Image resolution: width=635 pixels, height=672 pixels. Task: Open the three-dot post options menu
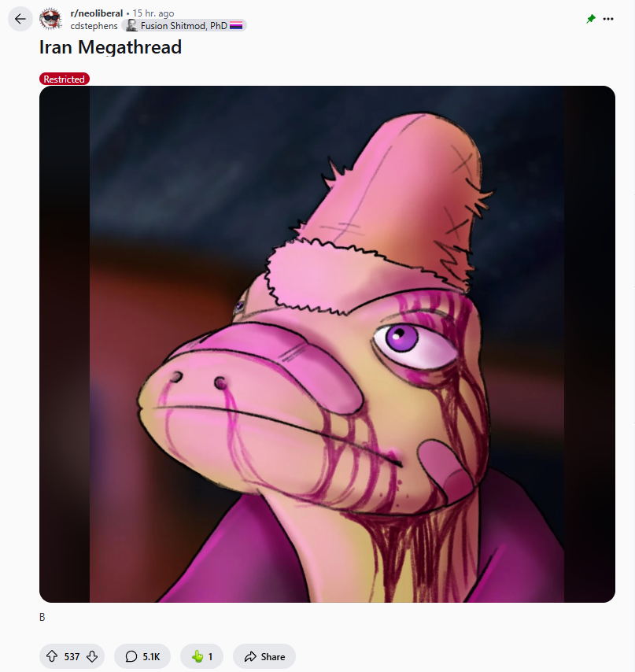click(608, 19)
